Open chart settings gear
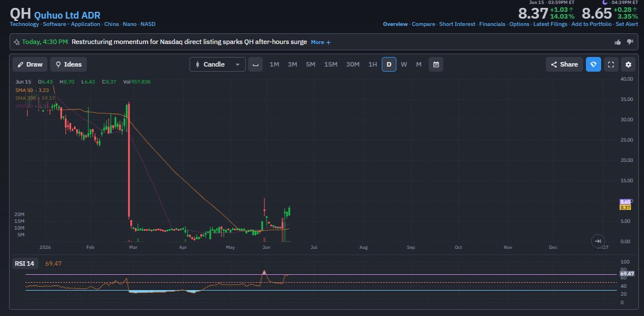The height and width of the screenshot is (316, 644). coord(628,64)
